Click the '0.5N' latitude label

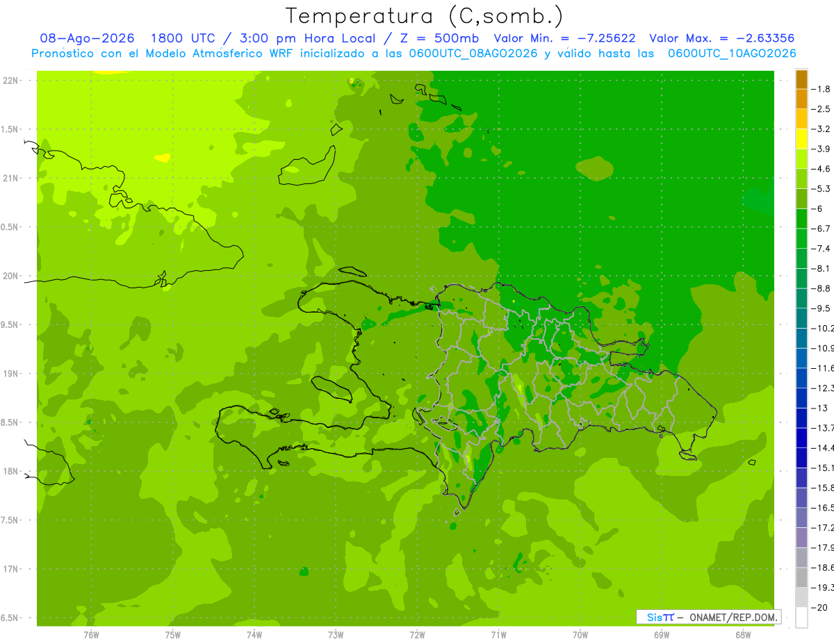[x=10, y=227]
